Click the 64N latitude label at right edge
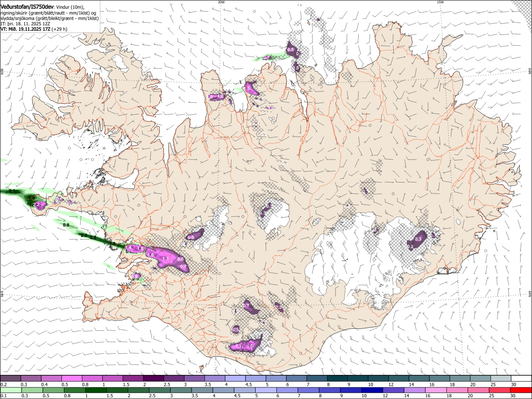 click(x=530, y=294)
